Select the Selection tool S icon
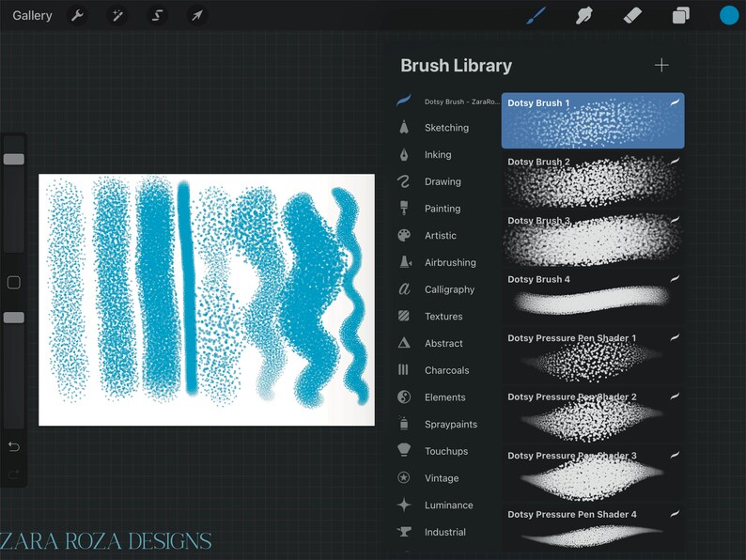The image size is (746, 560). pos(157,16)
